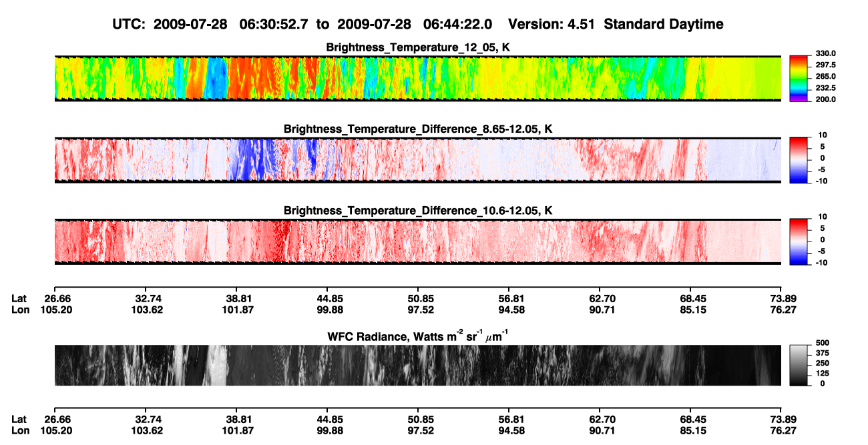This screenshot has height=445, width=868.
Task: Click the '500' tick on the WFC colorbar
Action: [x=824, y=342]
